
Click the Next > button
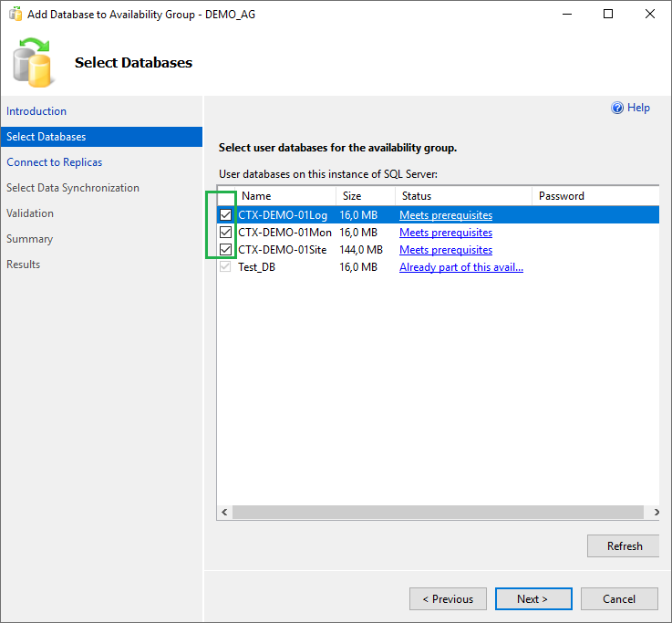[533, 598]
